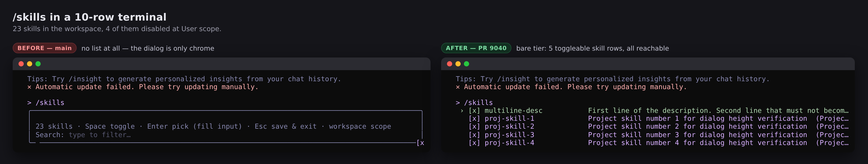The width and height of the screenshot is (868, 164).
Task: Click the selection chevron beside multiline-desc
Action: [x=462, y=110]
